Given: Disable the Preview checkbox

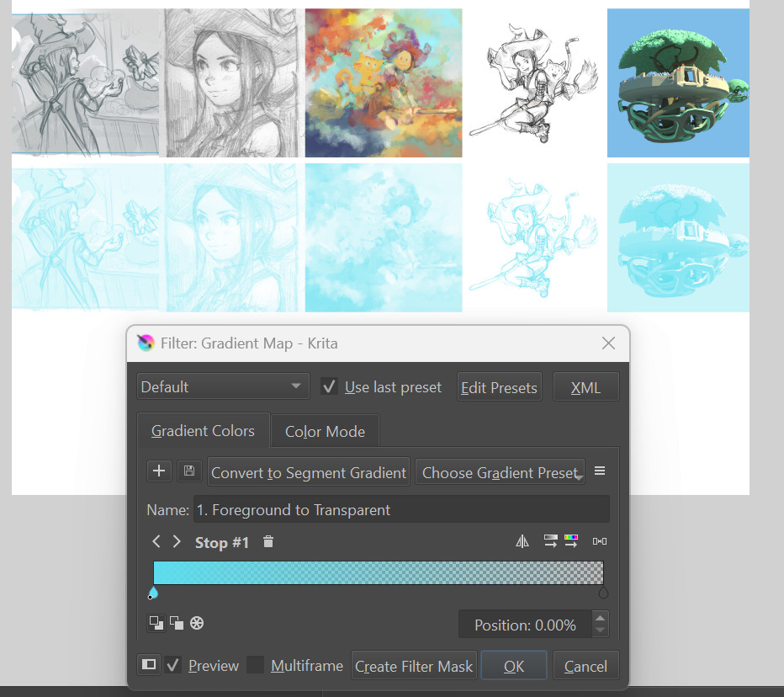Looking at the screenshot, I should (173, 665).
